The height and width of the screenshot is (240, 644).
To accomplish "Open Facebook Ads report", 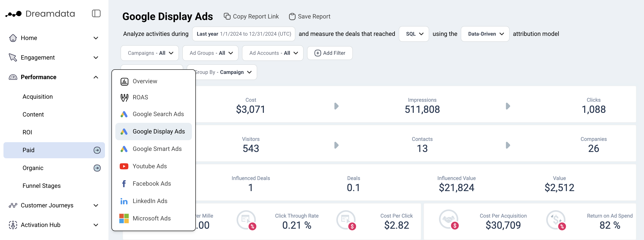I will 152,184.
